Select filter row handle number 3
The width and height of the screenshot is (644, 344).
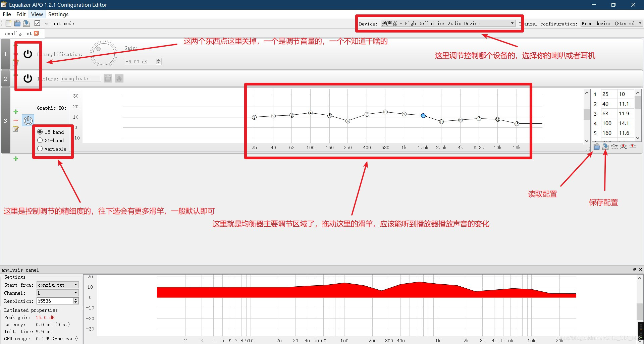pyautogui.click(x=5, y=121)
